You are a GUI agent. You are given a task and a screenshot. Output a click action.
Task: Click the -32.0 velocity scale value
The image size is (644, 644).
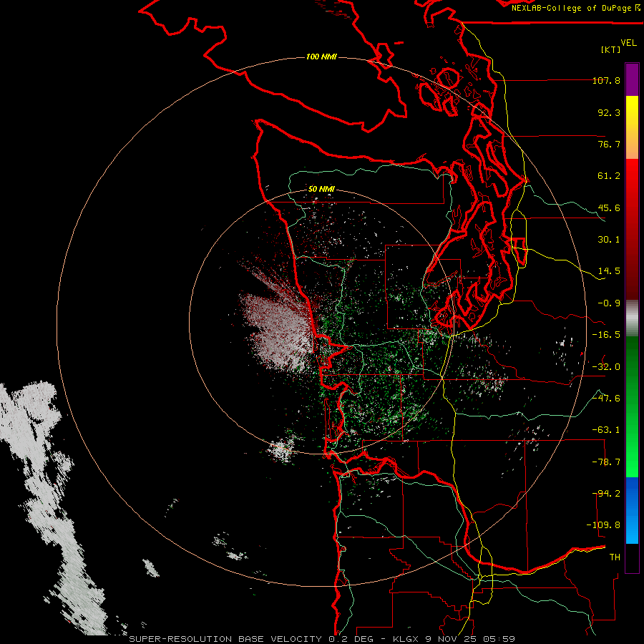[606, 367]
